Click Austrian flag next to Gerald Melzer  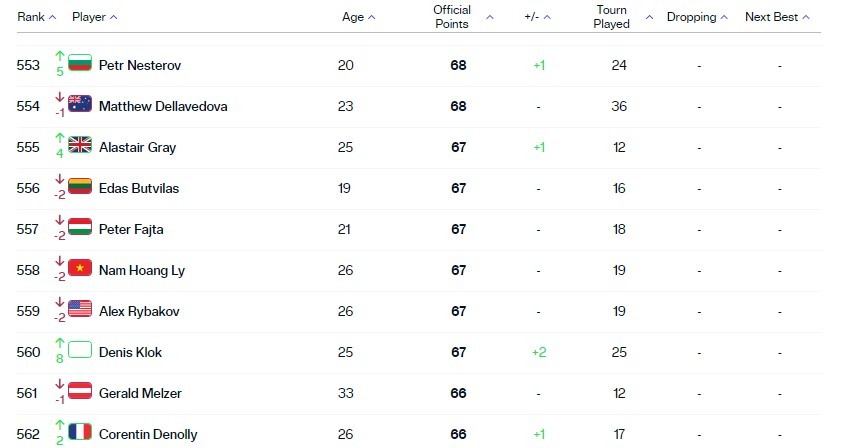pos(79,391)
